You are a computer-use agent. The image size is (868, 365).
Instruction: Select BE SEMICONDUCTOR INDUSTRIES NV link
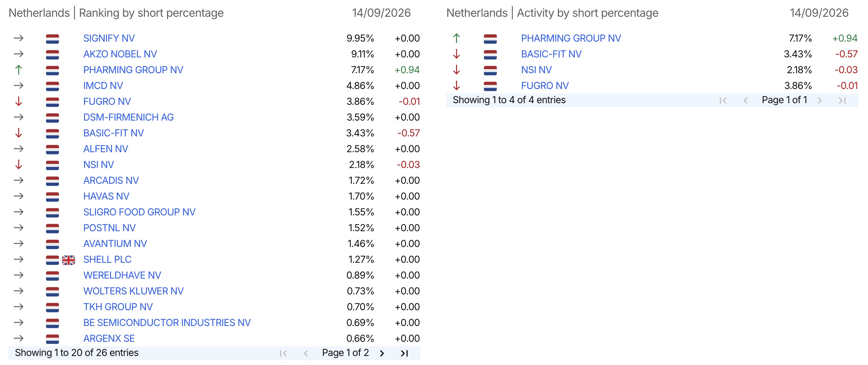167,322
